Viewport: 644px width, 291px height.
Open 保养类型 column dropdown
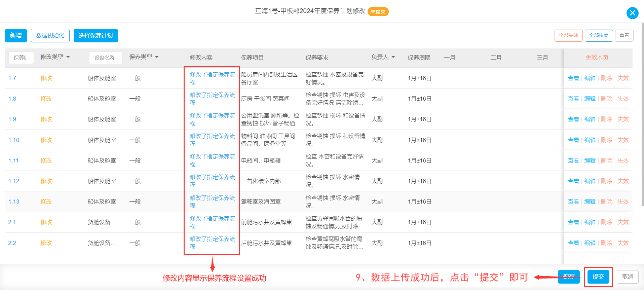[x=157, y=57]
